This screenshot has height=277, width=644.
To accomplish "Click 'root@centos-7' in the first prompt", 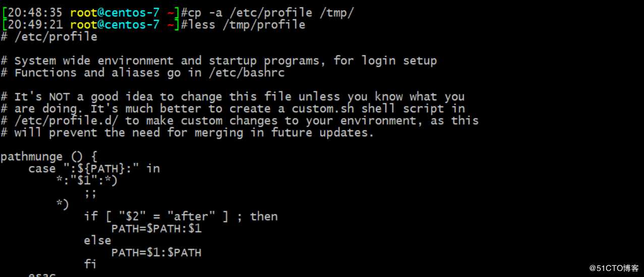I will [x=115, y=12].
